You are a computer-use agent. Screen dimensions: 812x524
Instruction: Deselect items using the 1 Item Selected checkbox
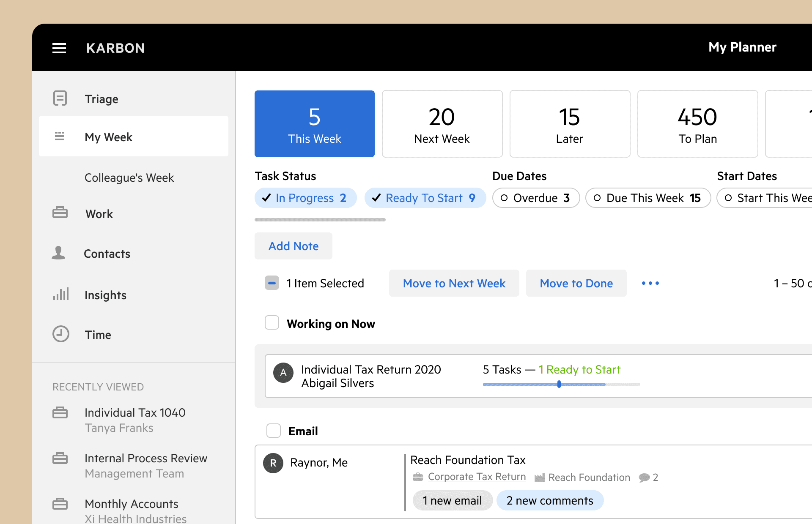272,283
